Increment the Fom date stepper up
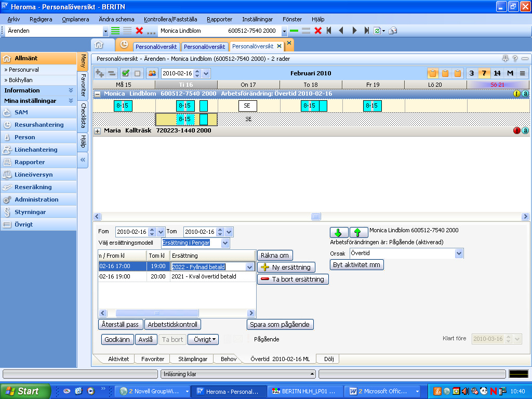Image resolution: width=532 pixels, height=399 pixels. pyautogui.click(x=152, y=230)
